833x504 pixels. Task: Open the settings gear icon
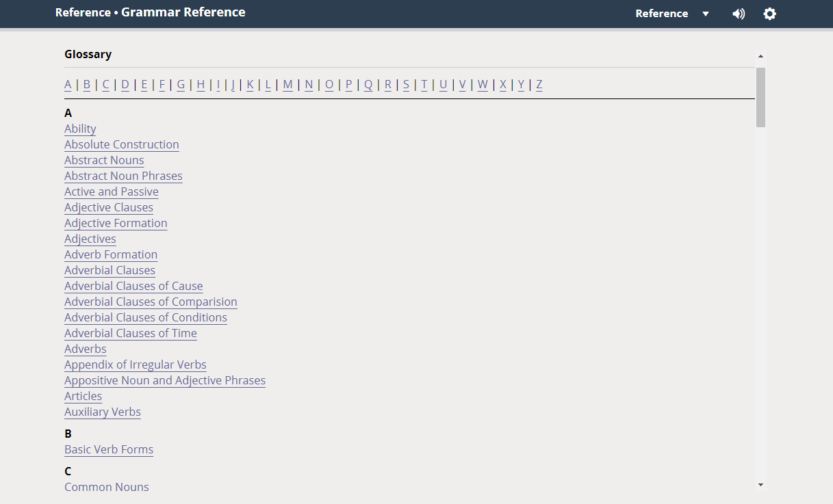[769, 14]
